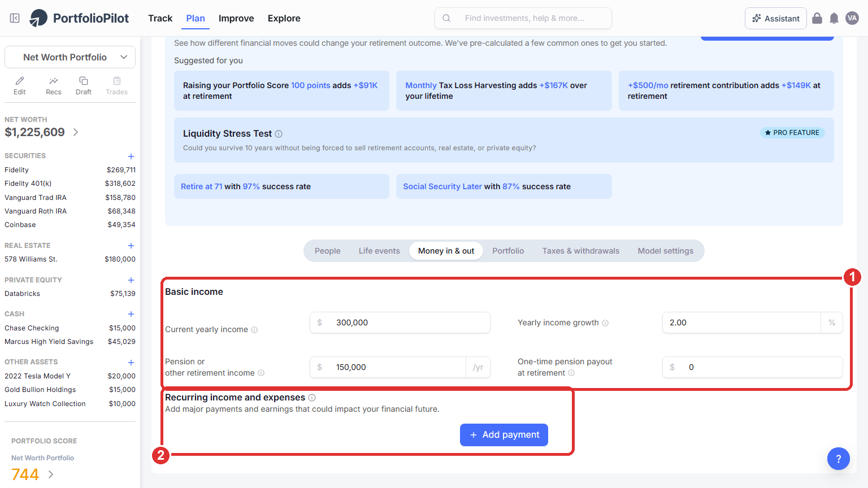Viewport: 868px width, 488px height.
Task: Open the VA user avatar
Action: [852, 18]
